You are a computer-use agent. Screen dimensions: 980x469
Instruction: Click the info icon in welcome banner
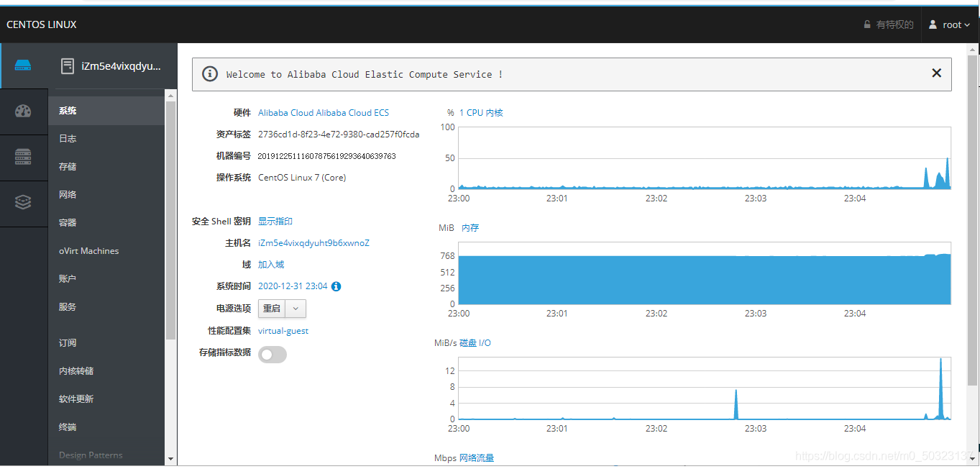(210, 74)
